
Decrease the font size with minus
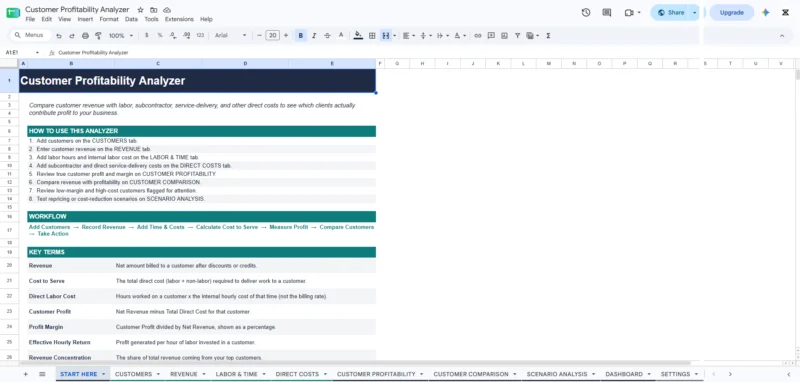point(259,36)
